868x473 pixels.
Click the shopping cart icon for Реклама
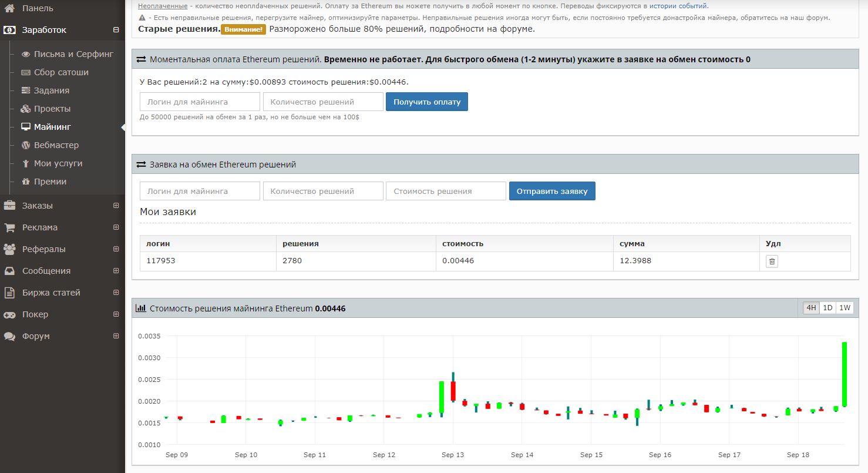click(x=9, y=227)
